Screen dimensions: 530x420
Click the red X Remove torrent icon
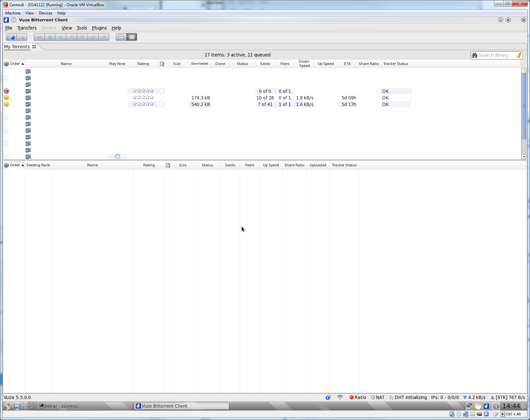pos(104,37)
